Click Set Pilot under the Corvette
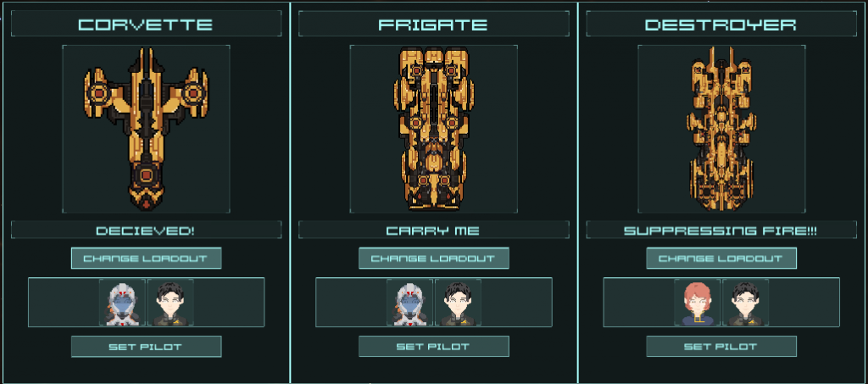Screen dimensions: 868x384 [146, 347]
